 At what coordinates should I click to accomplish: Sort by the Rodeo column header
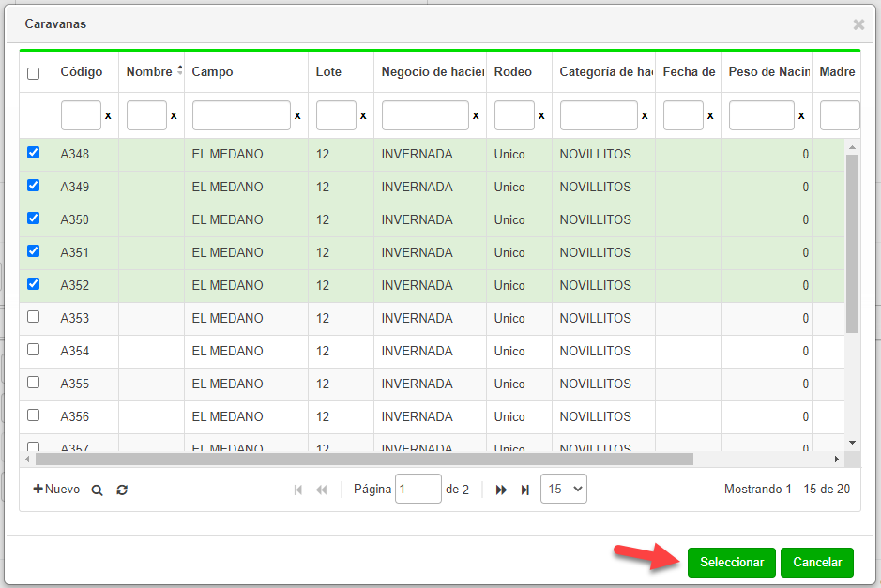[519, 72]
